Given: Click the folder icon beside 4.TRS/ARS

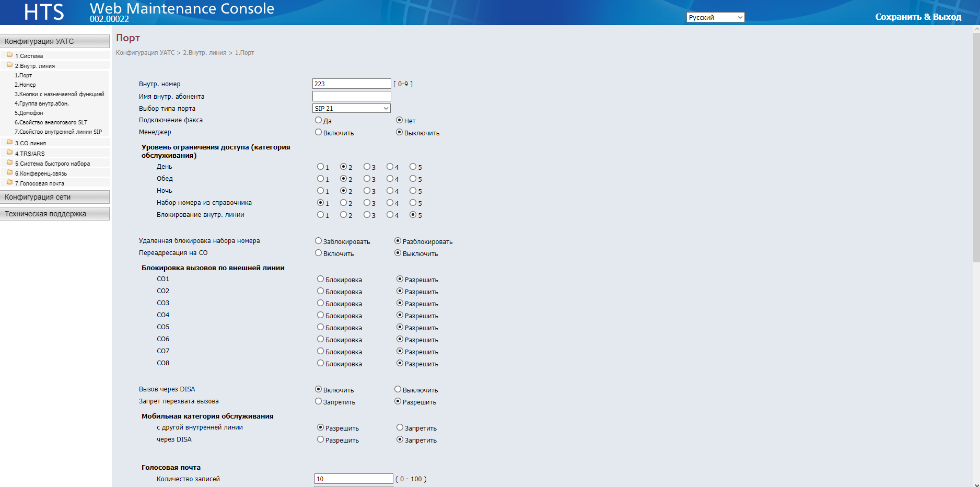Looking at the screenshot, I should click(x=9, y=153).
